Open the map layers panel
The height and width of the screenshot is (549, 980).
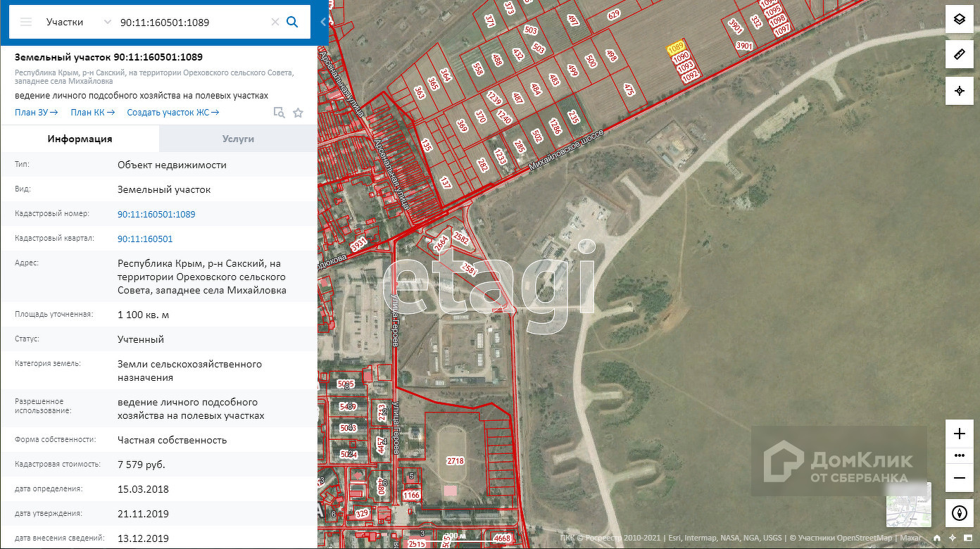[959, 20]
